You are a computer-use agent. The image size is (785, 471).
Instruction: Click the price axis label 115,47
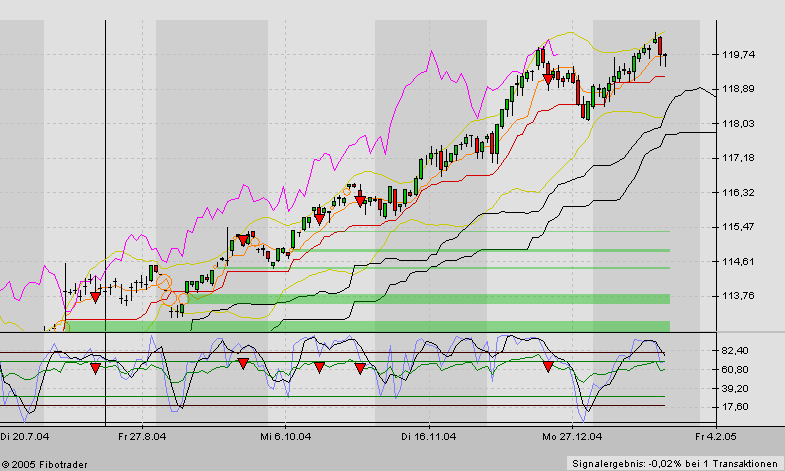point(738,227)
